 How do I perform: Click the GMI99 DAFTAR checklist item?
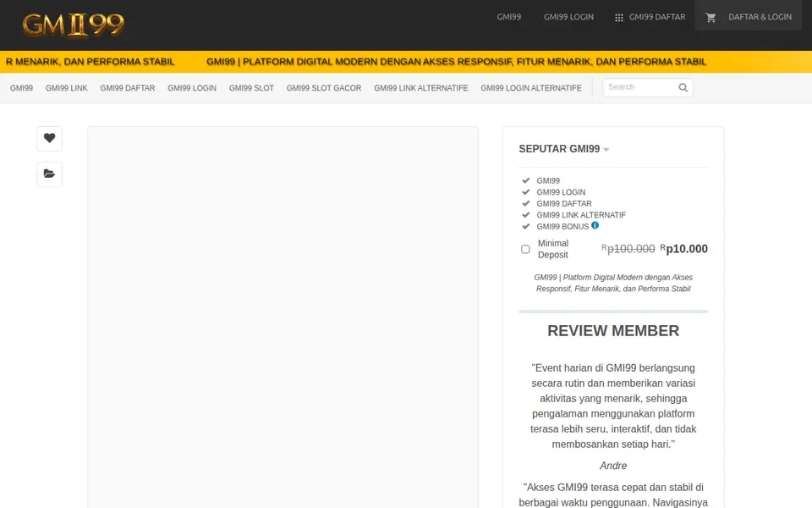click(x=564, y=204)
